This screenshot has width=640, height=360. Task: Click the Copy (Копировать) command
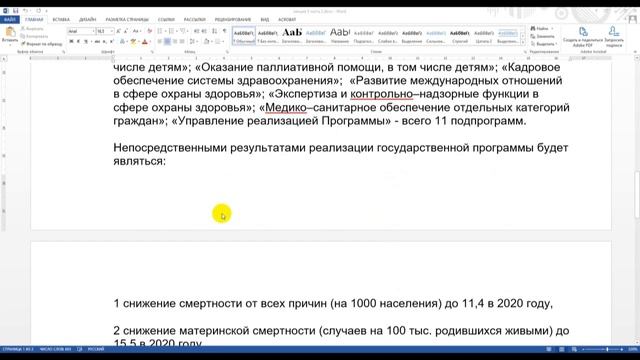tap(34, 36)
